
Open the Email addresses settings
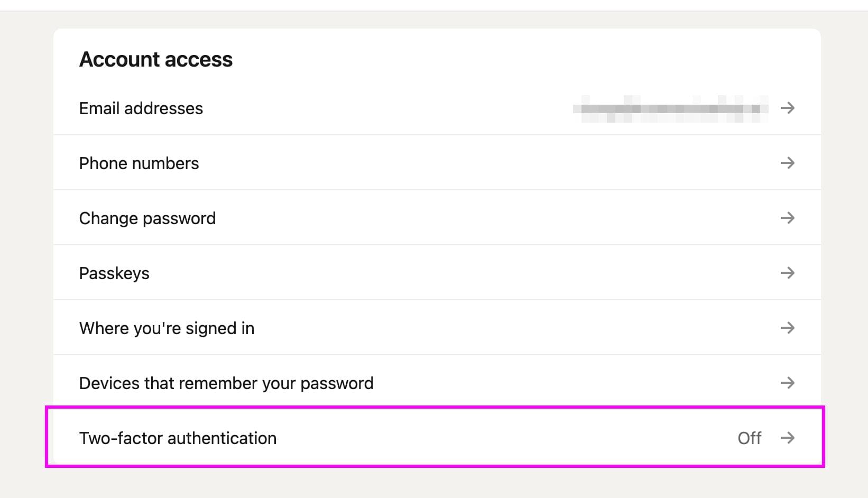click(x=141, y=108)
